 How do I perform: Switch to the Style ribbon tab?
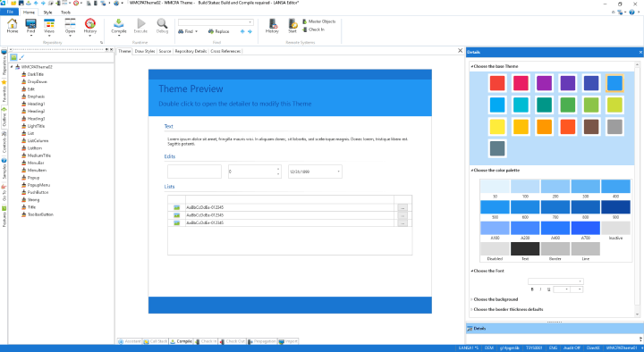[x=47, y=13]
